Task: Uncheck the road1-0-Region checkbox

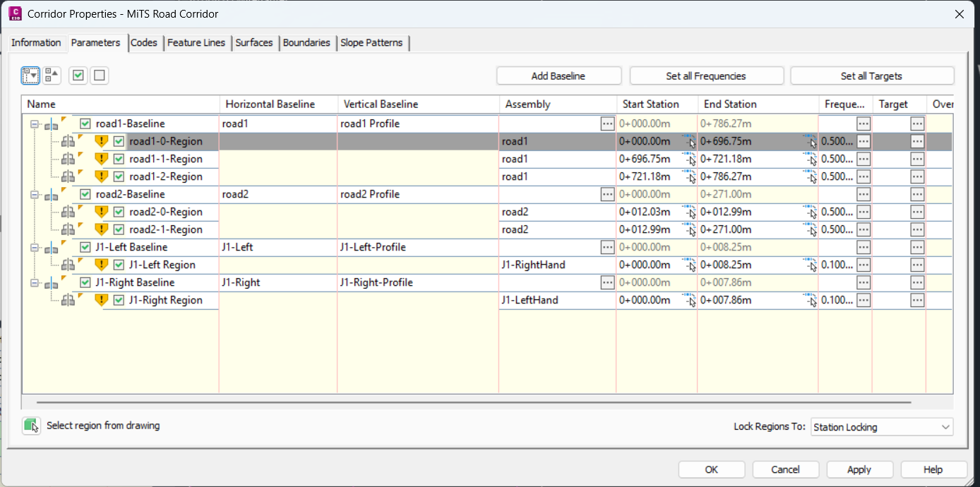Action: pos(119,141)
